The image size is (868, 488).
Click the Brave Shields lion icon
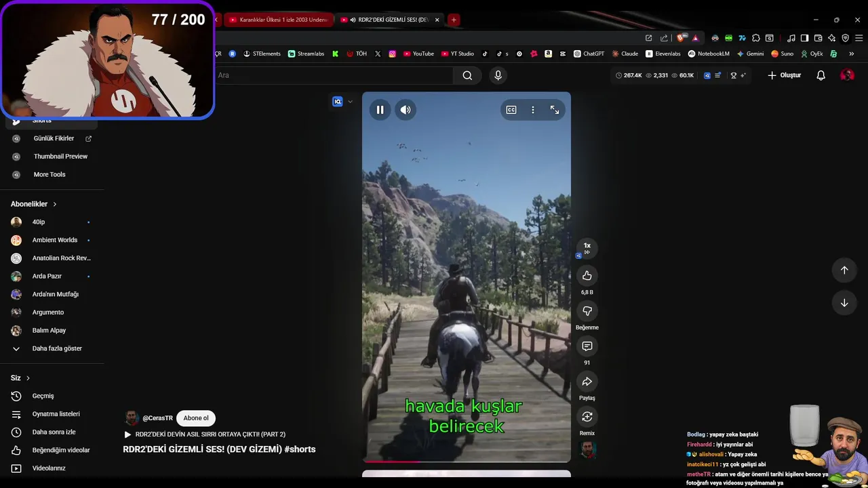[x=681, y=38]
